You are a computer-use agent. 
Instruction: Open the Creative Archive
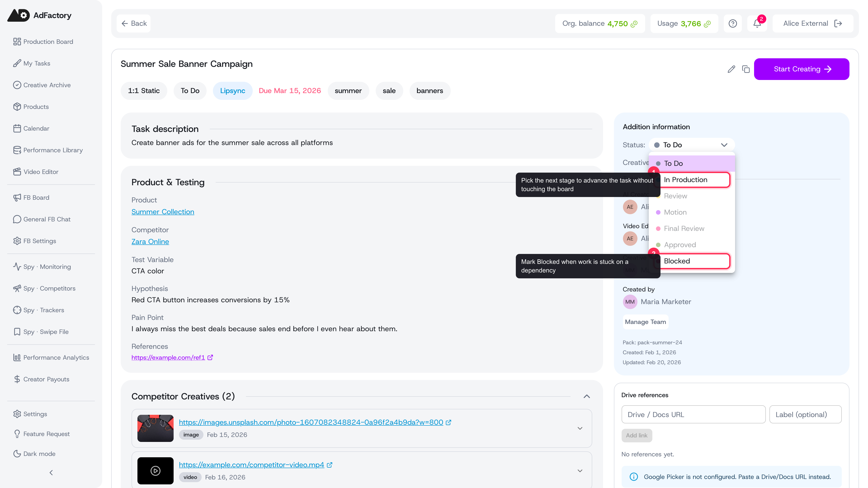tap(42, 85)
